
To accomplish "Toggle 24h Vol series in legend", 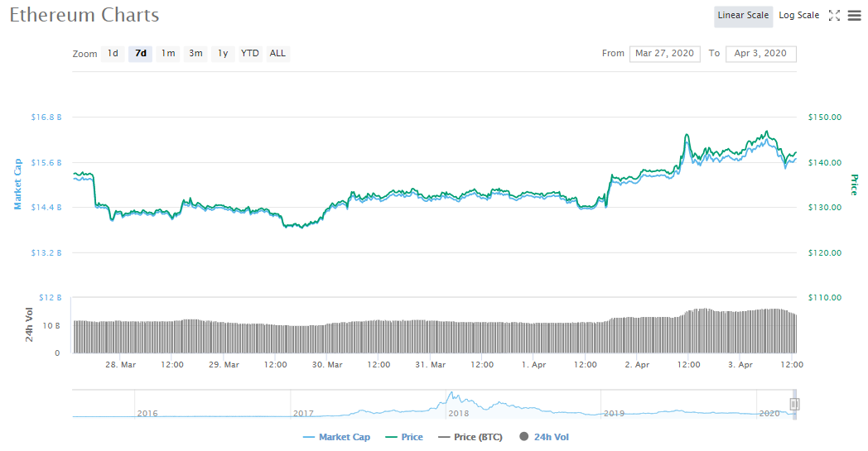I will 544,437.
